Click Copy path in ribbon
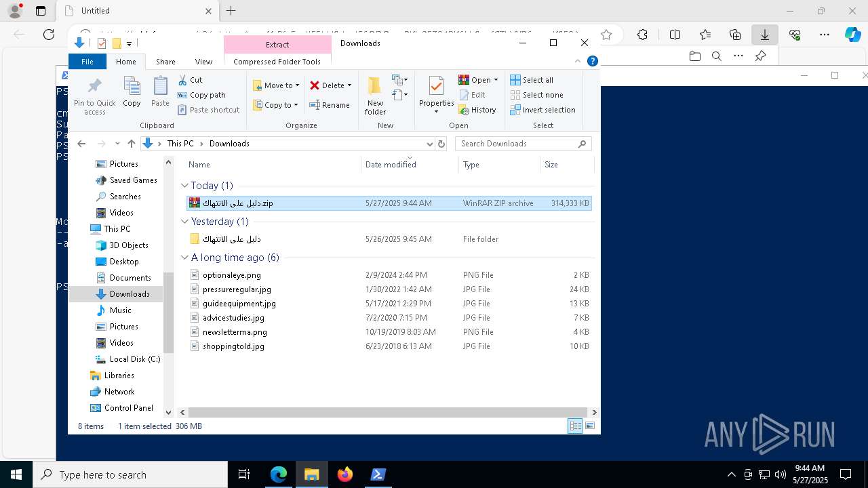This screenshot has width=868, height=488. 201,95
